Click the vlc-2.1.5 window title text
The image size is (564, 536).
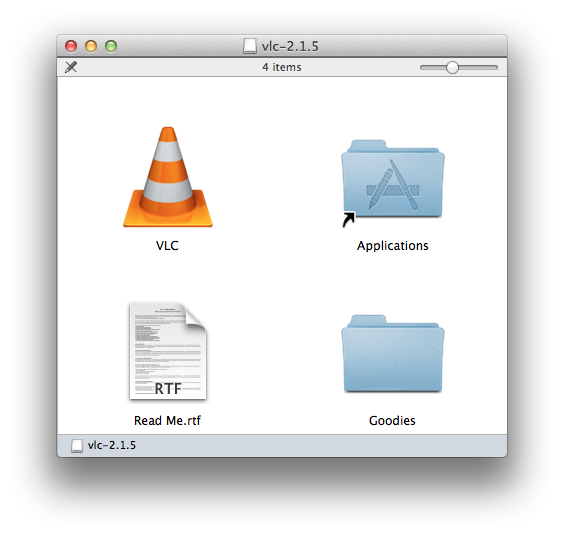(290, 46)
